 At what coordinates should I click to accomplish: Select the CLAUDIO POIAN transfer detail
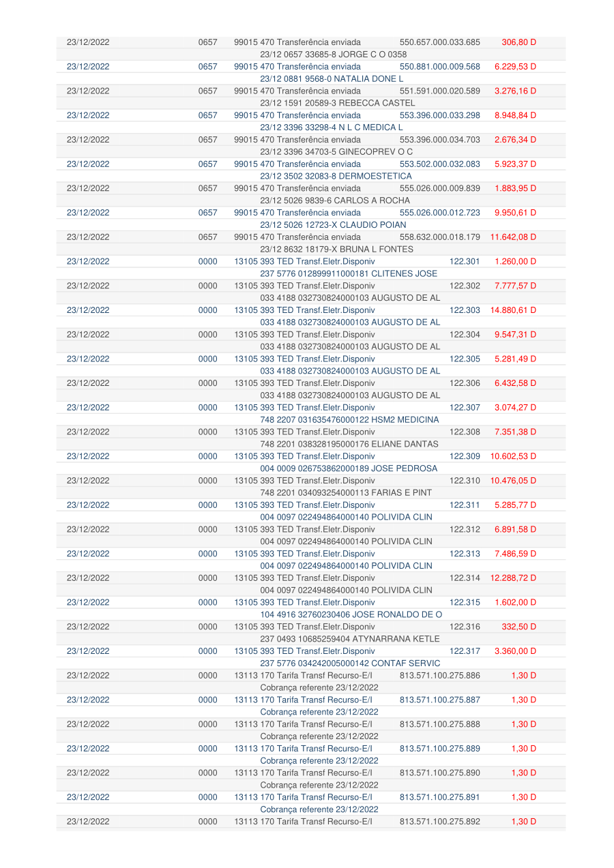pyautogui.click(x=333, y=225)
